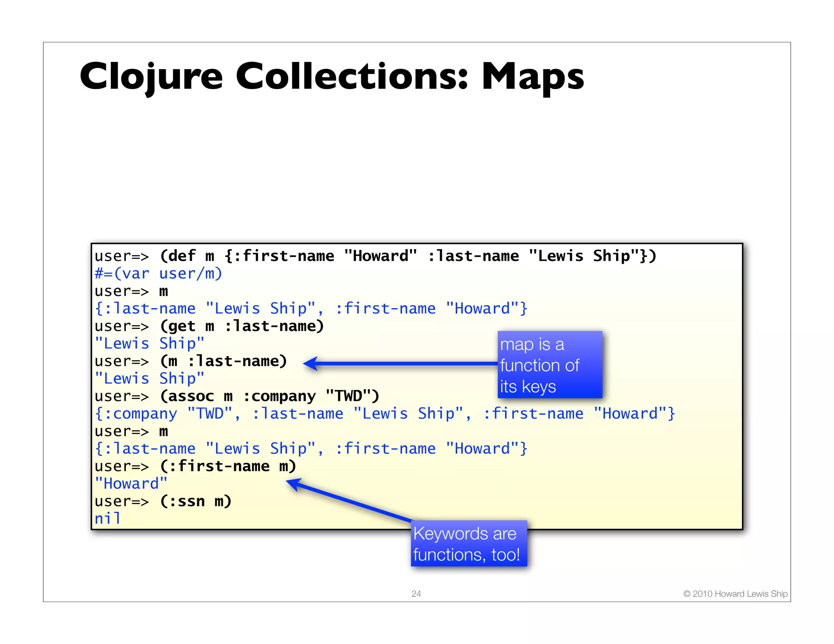Click the output map containing :company "TWD"

[384, 414]
